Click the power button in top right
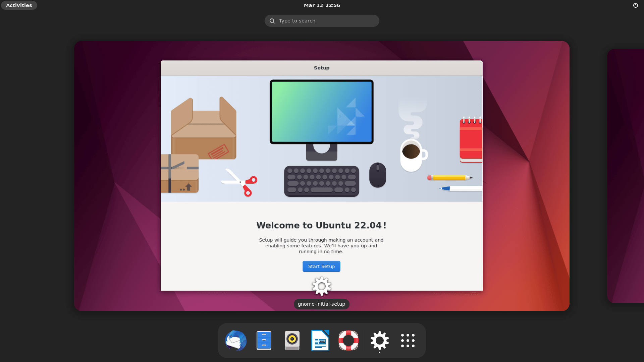The width and height of the screenshot is (644, 362). (636, 5)
